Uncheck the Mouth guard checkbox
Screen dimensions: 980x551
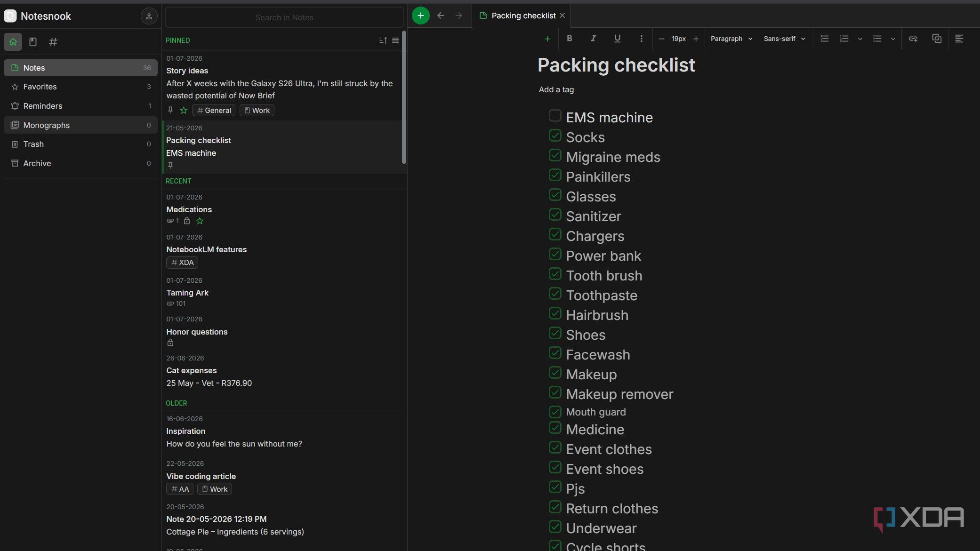[555, 412]
